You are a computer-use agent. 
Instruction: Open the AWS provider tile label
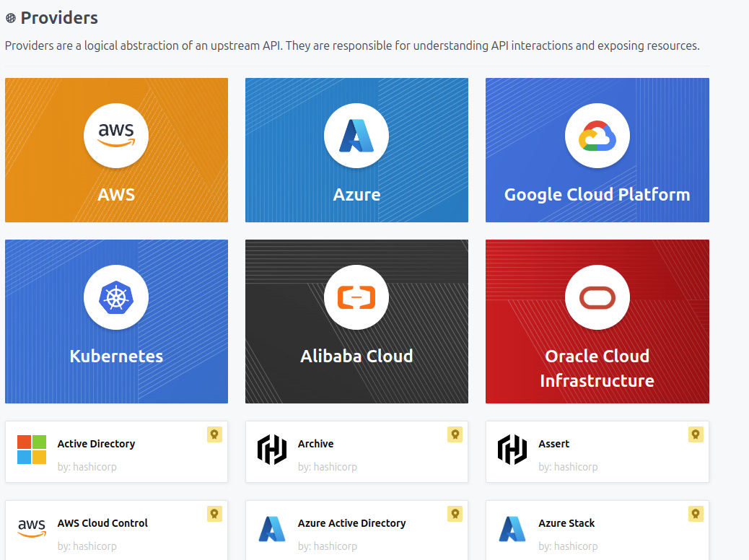click(x=116, y=194)
